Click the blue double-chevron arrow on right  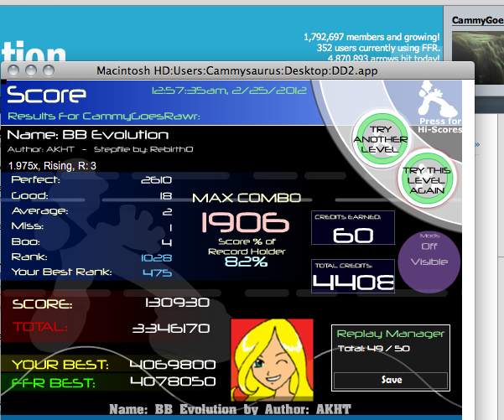pyautogui.click(x=477, y=144)
